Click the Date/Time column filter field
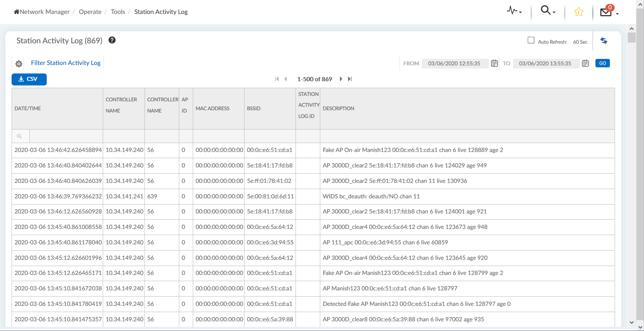The height and width of the screenshot is (331, 644). pyautogui.click(x=66, y=136)
